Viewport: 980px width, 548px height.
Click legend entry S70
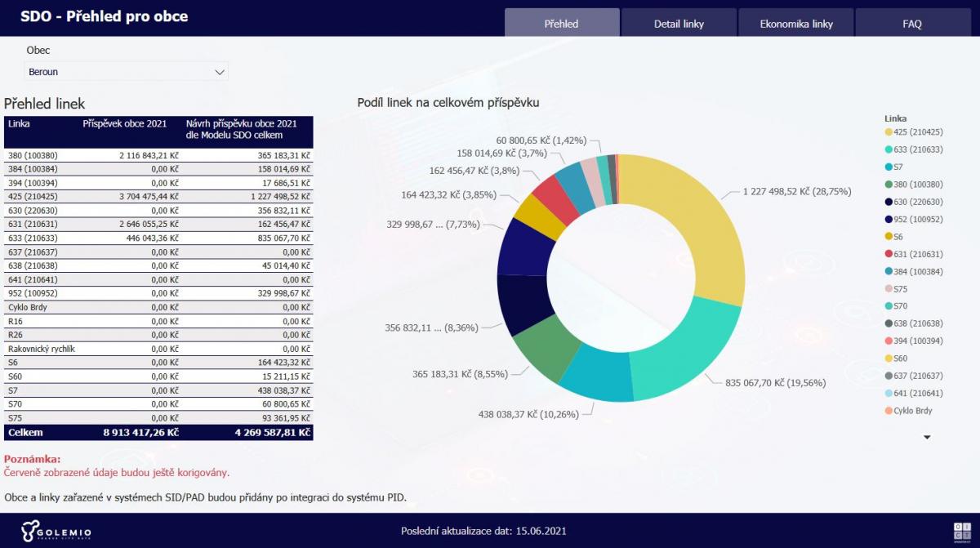(896, 306)
